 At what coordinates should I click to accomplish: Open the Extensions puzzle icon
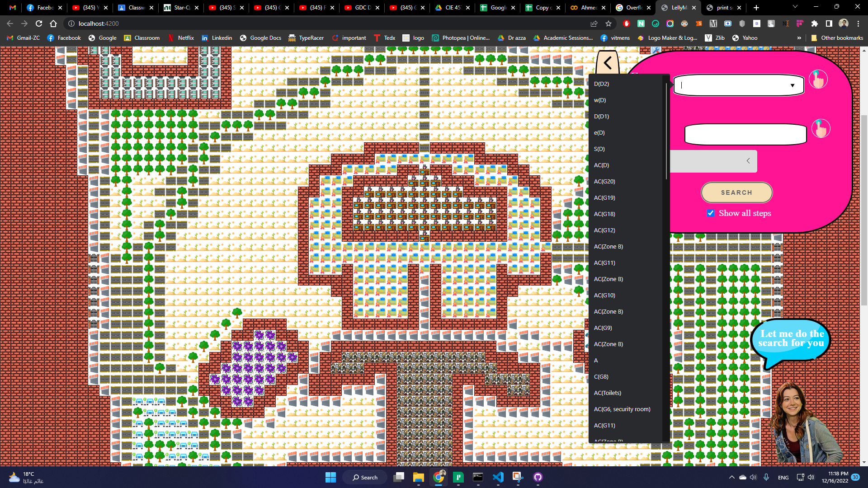tap(815, 23)
